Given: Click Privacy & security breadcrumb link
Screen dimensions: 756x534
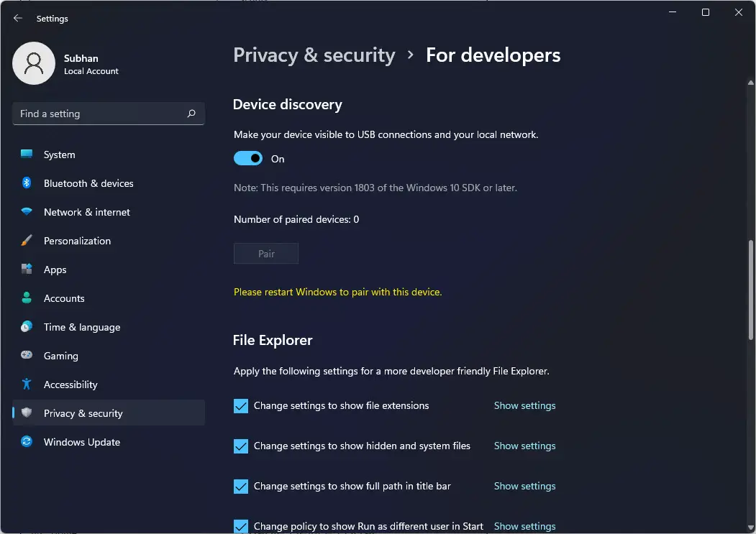Looking at the screenshot, I should pos(314,55).
